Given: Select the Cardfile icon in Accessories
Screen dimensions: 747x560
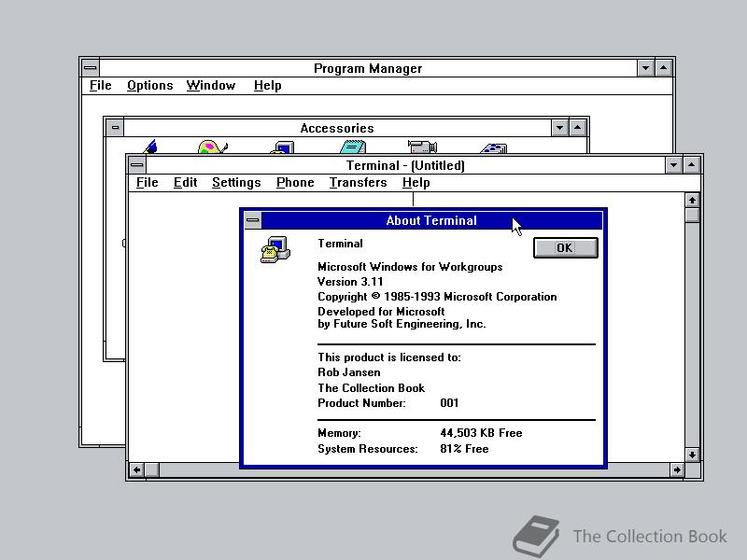Looking at the screenshot, I should pyautogui.click(x=492, y=147).
